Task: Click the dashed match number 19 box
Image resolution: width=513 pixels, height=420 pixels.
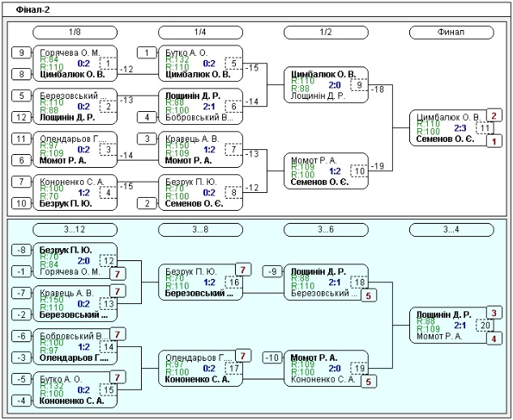Action: point(359,369)
